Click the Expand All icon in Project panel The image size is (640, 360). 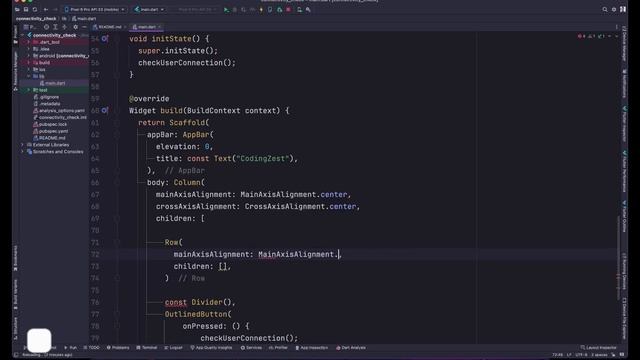55,27
